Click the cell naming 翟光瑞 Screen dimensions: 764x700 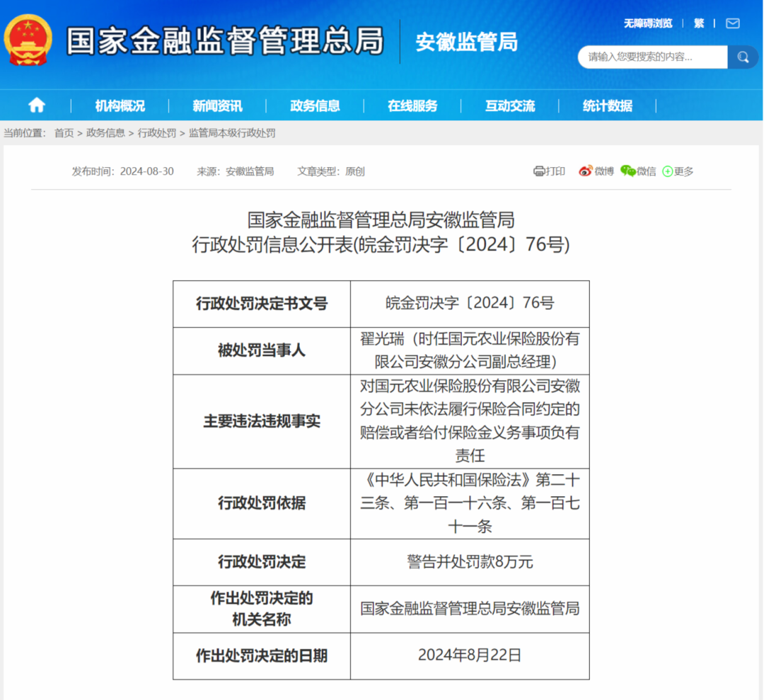pos(470,350)
